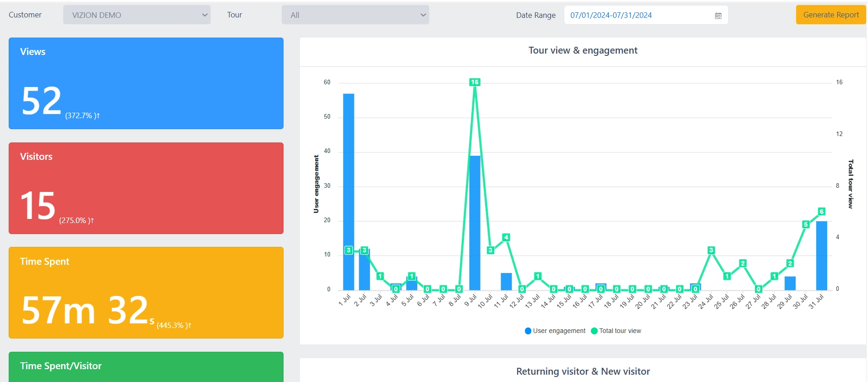The width and height of the screenshot is (868, 382).
Task: Expand the Tour dropdown set to All
Action: coord(355,15)
